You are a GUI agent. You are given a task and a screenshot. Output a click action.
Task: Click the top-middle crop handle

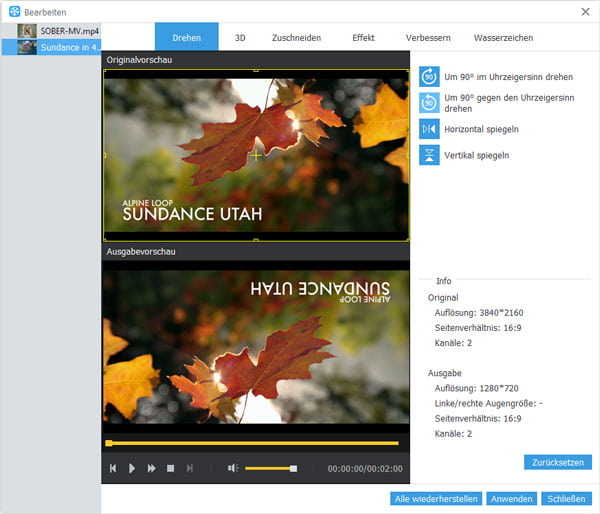click(x=256, y=70)
